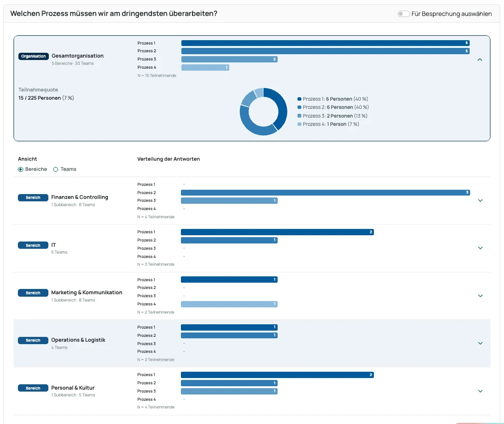The height and width of the screenshot is (424, 504).
Task: Click the 4 Teams subtitle under Operations
Action: coord(59,348)
